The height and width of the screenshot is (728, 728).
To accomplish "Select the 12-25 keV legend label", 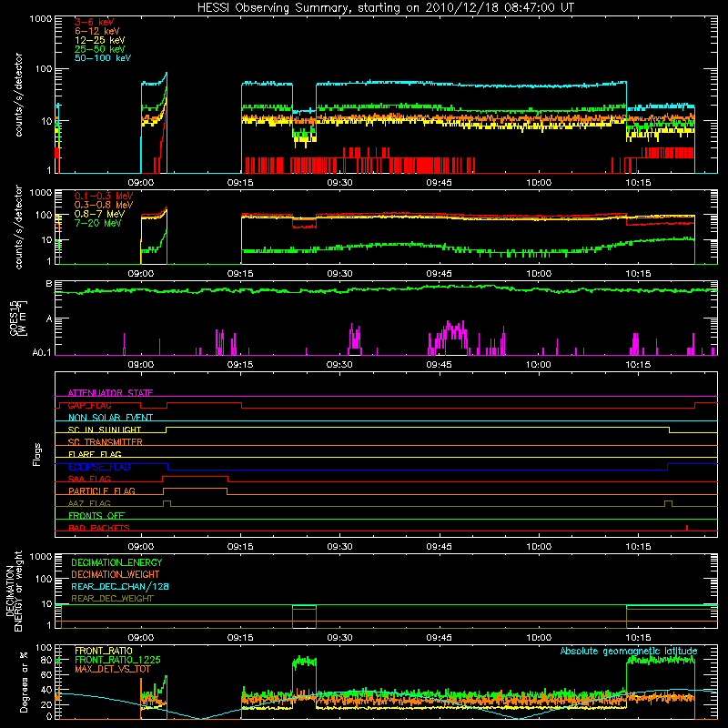I will pos(99,40).
